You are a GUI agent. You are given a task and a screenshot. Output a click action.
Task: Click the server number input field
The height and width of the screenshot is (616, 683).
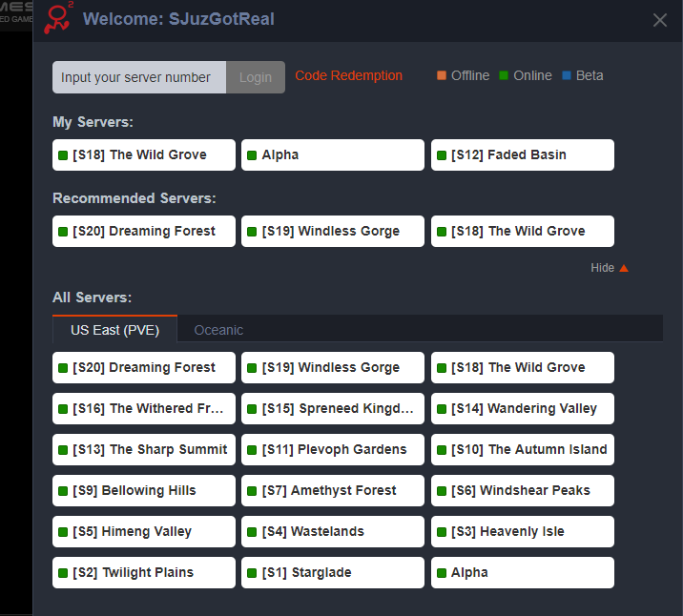139,77
